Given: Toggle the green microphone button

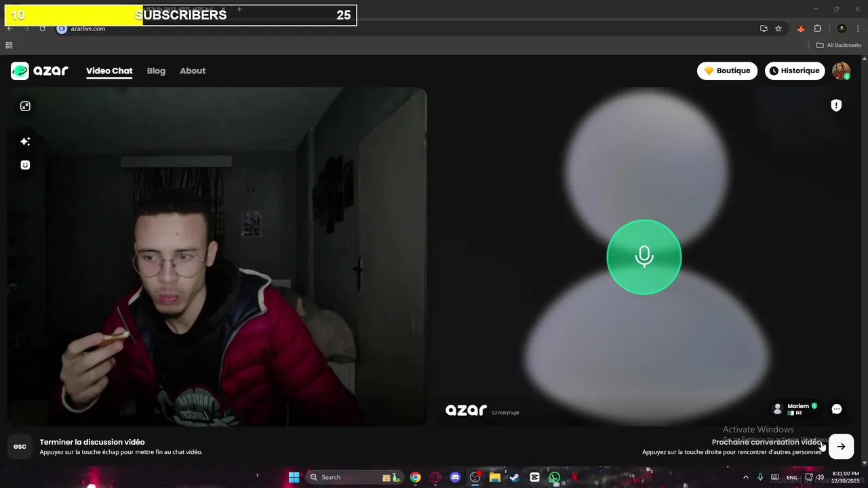Looking at the screenshot, I should point(644,257).
